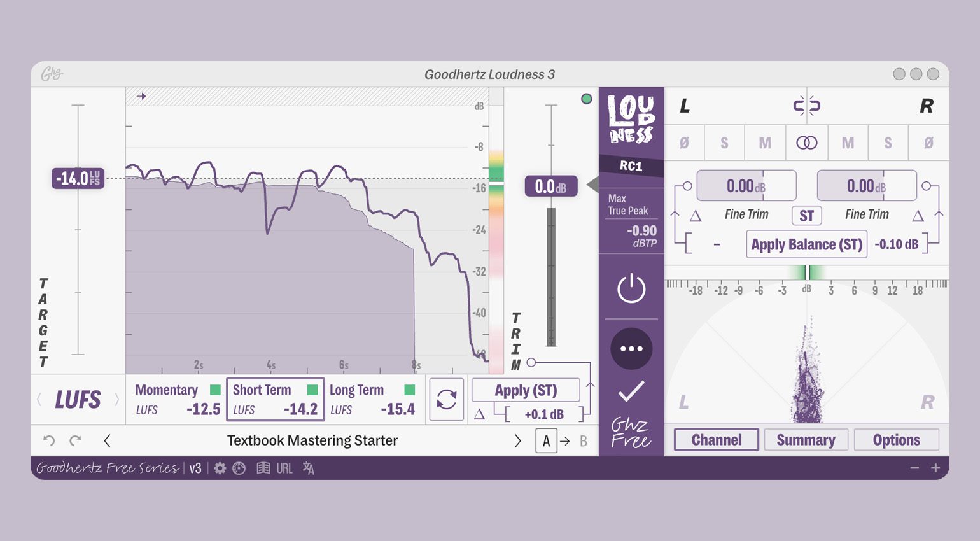Open the dial gauge icon next to gear
Image resolution: width=980 pixels, height=541 pixels.
tap(239, 468)
